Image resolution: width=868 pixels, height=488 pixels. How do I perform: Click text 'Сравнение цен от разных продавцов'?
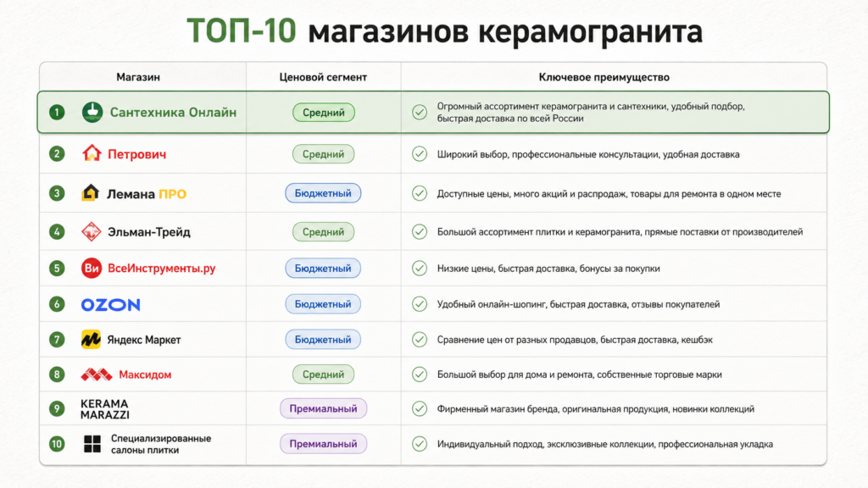[x=516, y=340]
